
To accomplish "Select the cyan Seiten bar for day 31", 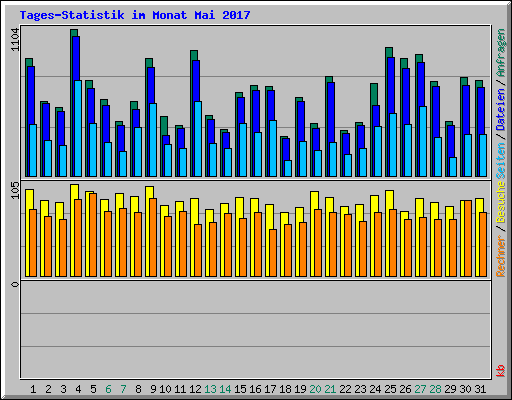I will pyautogui.click(x=483, y=155).
